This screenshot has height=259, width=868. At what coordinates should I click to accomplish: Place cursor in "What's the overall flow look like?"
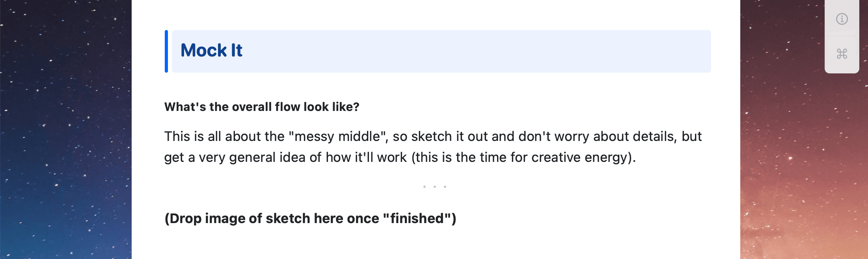[x=262, y=107]
